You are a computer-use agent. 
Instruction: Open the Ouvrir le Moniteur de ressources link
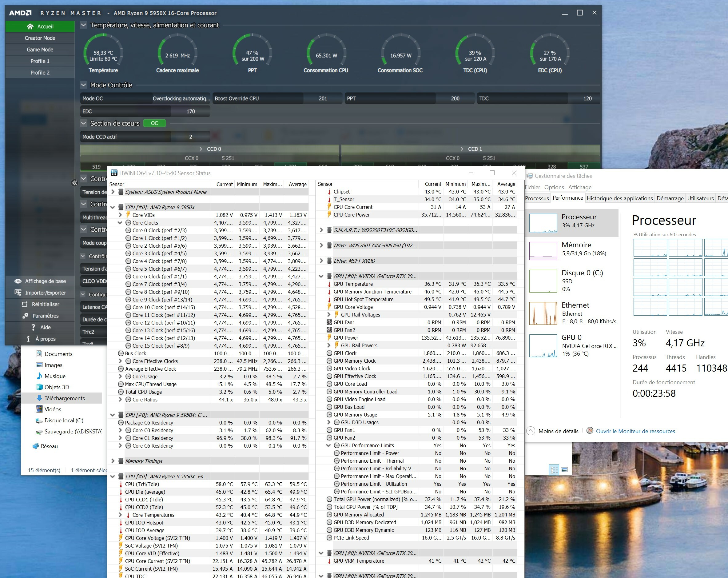pyautogui.click(x=635, y=431)
